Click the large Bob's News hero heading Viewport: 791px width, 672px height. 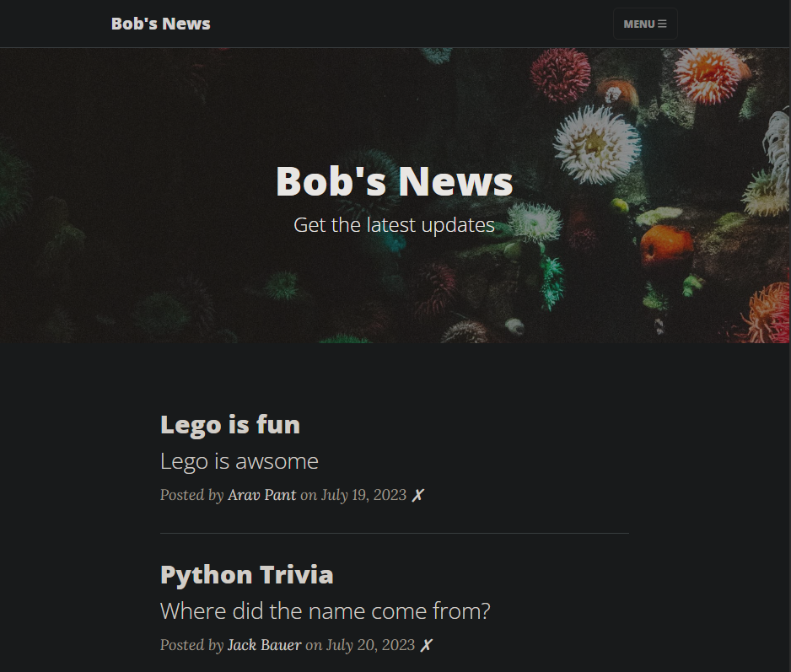394,181
